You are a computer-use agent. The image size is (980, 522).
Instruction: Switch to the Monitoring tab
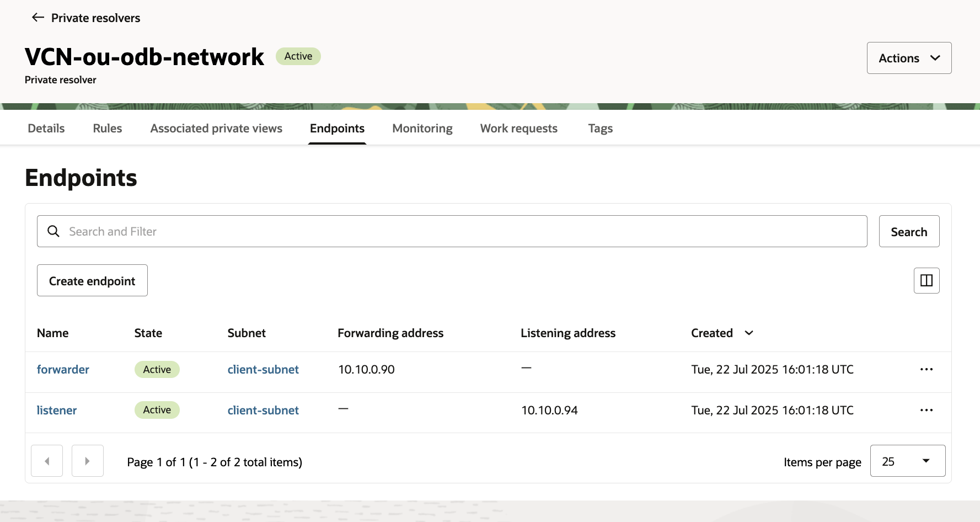(x=422, y=129)
